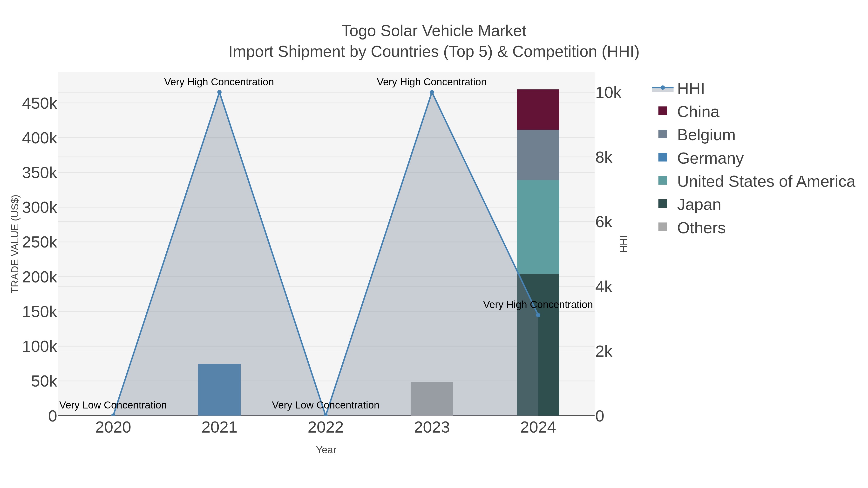Select the 2024 Belgium slate bar segment
Screen dimensions: 868x488
538,154
